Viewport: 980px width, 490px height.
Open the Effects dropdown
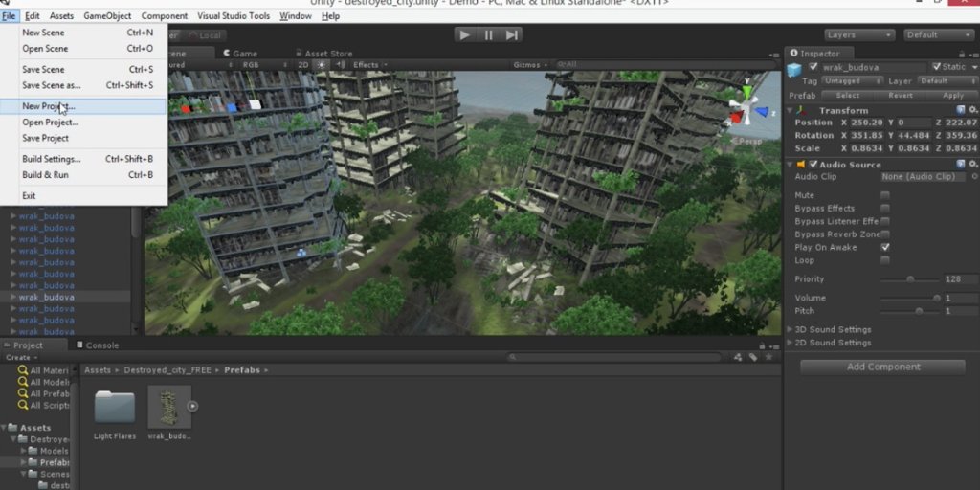coord(370,64)
